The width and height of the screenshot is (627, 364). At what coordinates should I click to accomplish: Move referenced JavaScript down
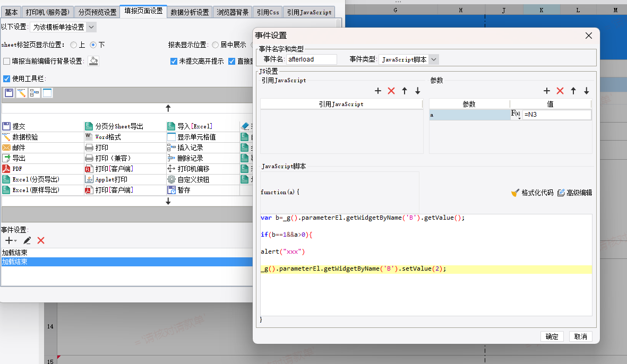tap(417, 91)
